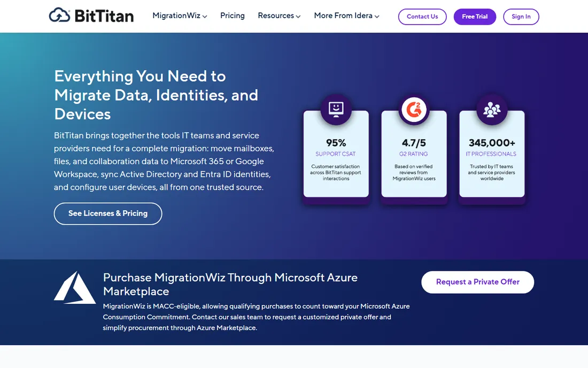Click the 345,000+ statistic value

pyautogui.click(x=492, y=143)
